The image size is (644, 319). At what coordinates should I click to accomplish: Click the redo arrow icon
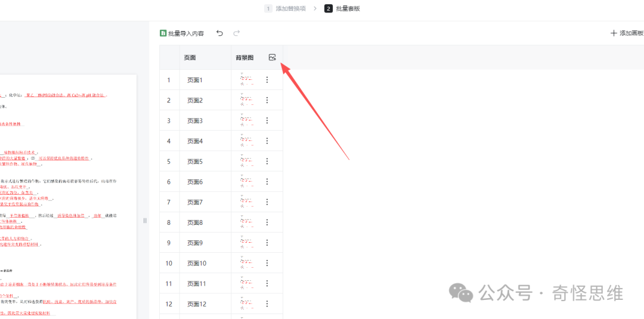[x=237, y=33]
